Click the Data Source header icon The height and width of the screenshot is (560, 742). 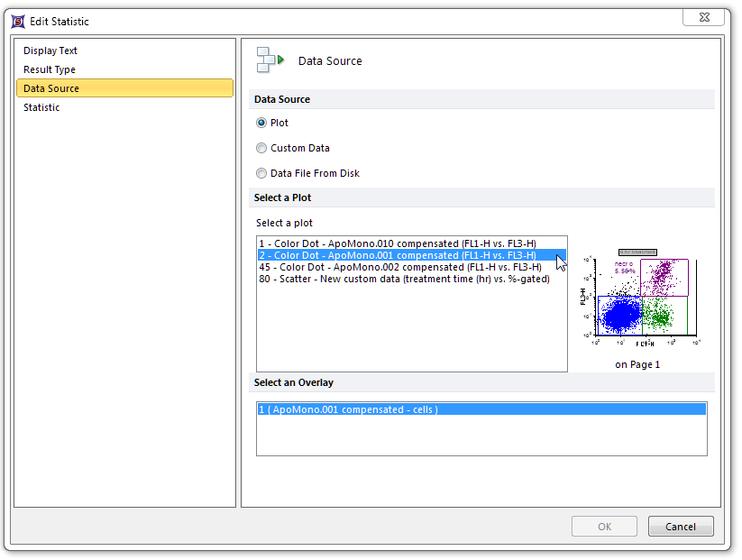click(x=270, y=60)
